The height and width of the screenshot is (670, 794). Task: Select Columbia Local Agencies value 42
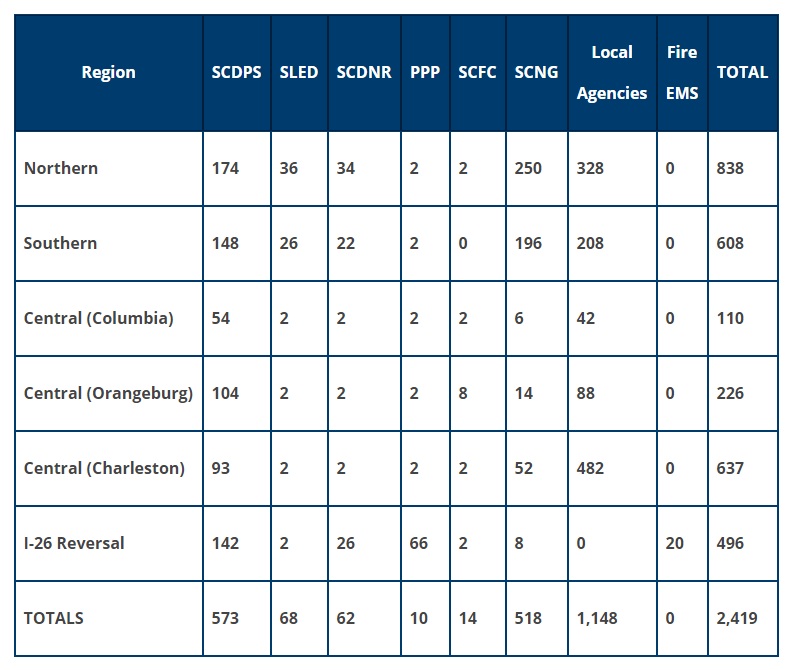tap(586, 318)
